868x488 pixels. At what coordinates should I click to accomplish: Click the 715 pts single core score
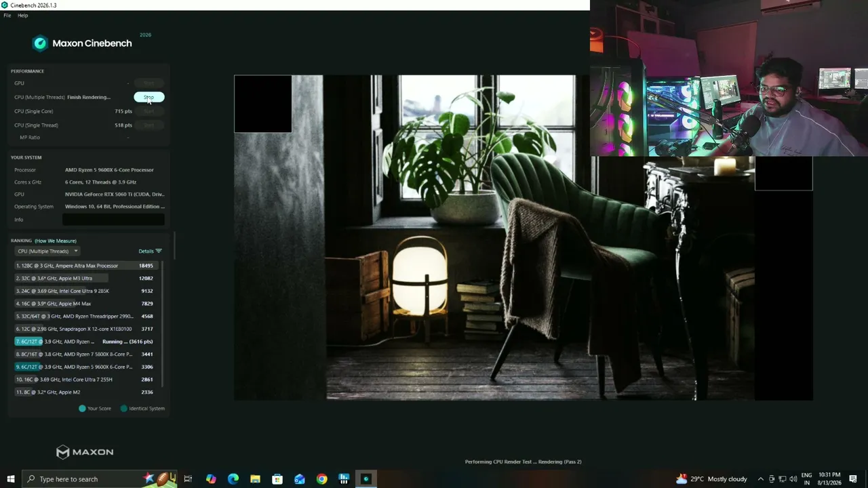(123, 111)
